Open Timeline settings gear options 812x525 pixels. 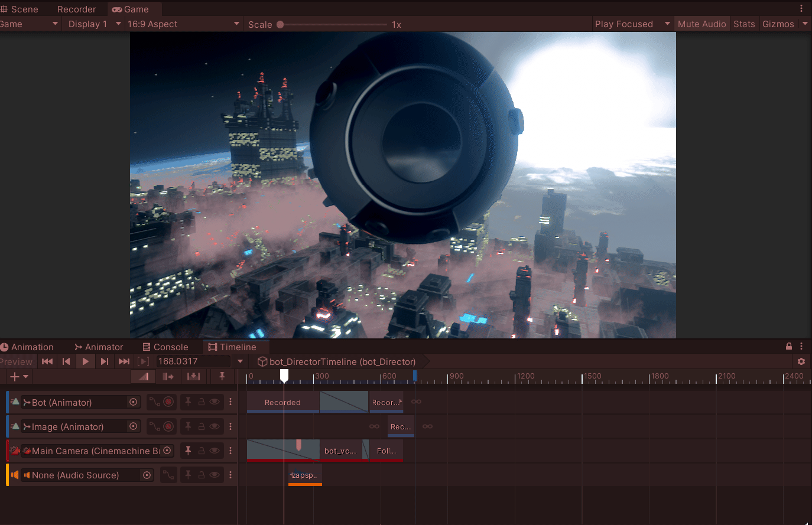pos(801,361)
